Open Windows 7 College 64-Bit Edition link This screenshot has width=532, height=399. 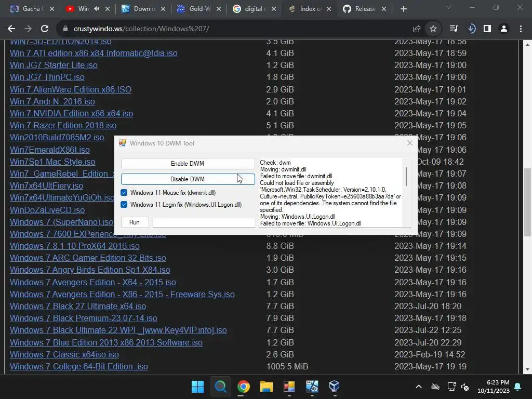tap(79, 367)
